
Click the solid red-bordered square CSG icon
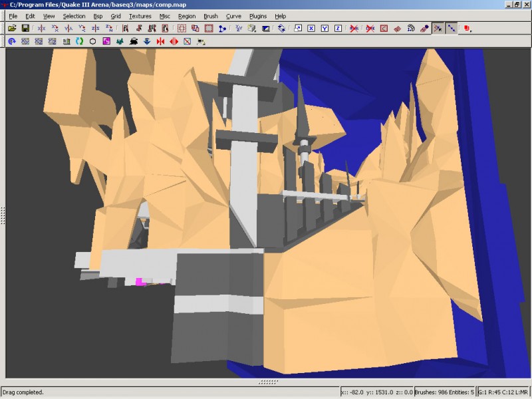pyautogui.click(x=209, y=29)
